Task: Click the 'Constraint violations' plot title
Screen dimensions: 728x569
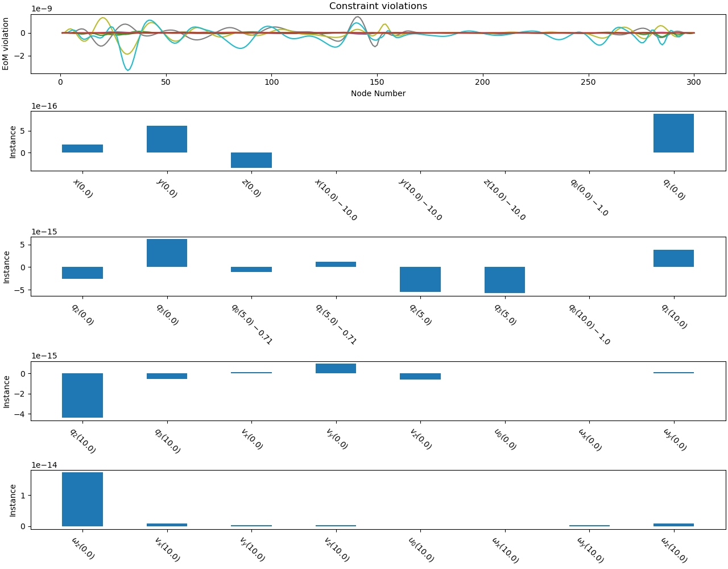Action: (378, 6)
